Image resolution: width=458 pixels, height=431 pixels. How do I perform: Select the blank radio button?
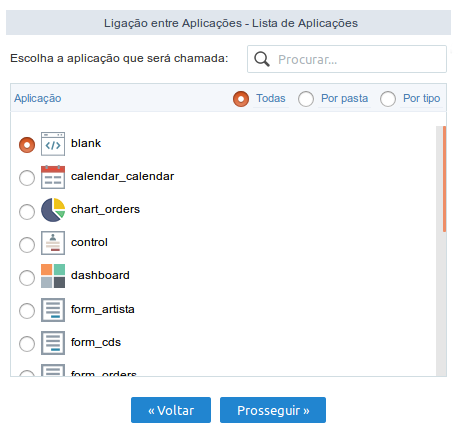(27, 145)
